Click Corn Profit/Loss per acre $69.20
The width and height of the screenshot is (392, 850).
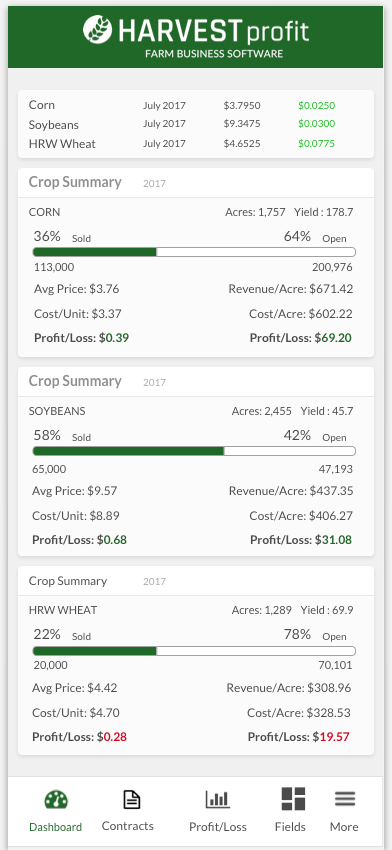(301, 338)
